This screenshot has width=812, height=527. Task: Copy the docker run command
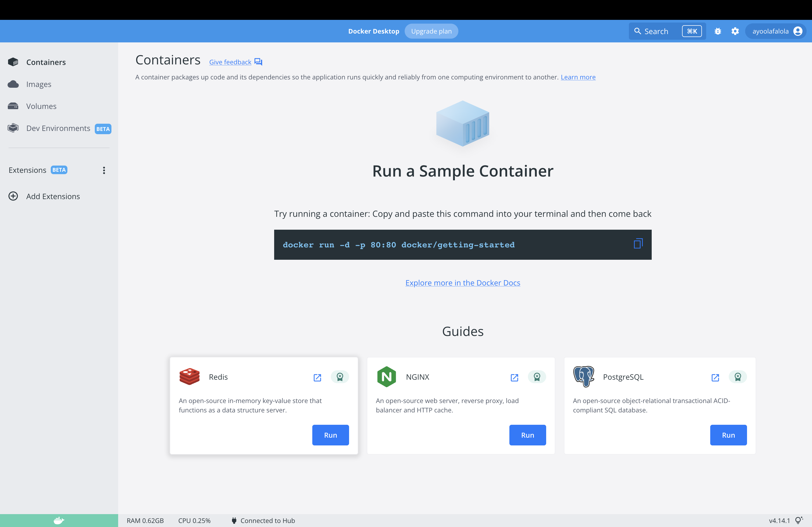click(638, 244)
